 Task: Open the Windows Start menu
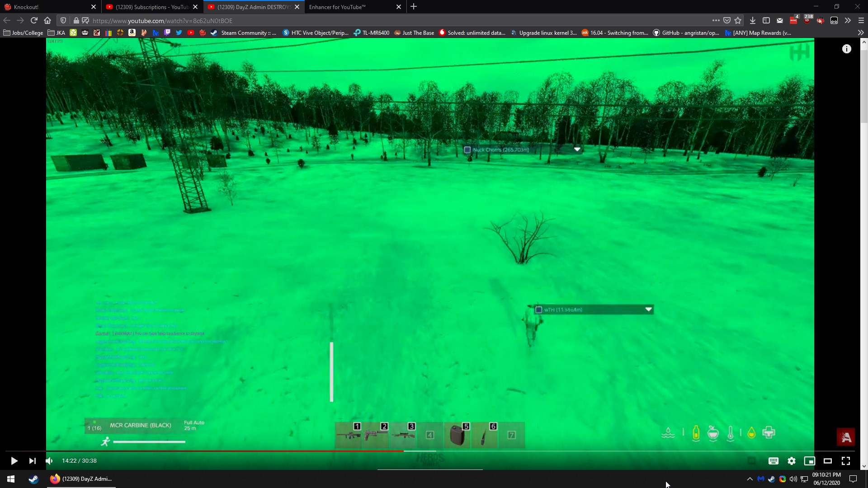tap(11, 479)
